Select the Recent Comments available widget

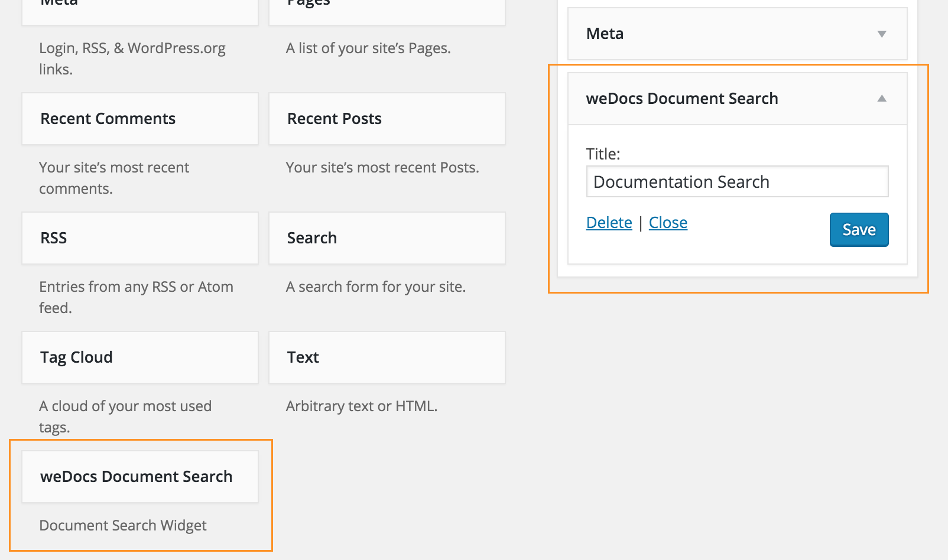(139, 119)
